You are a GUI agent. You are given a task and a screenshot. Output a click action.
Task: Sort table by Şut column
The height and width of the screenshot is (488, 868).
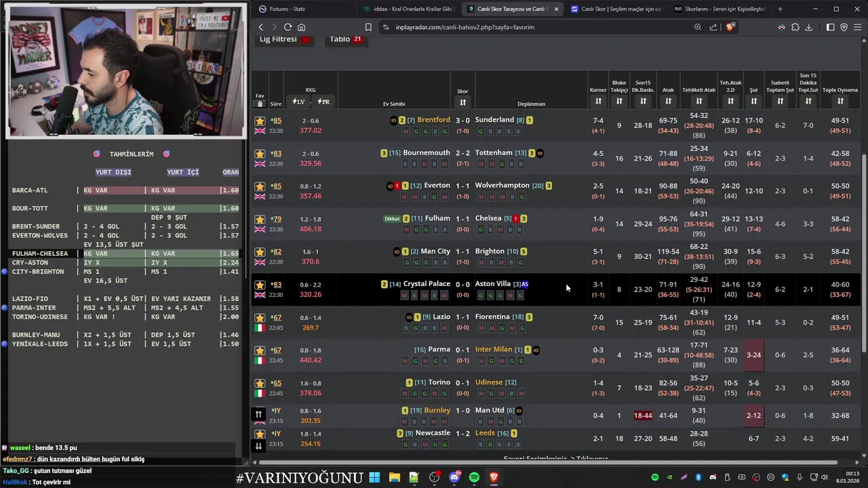(753, 101)
